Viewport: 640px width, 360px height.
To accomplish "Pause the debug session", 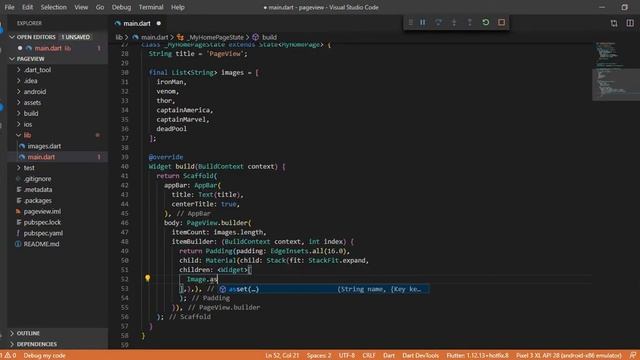I will (x=422, y=22).
